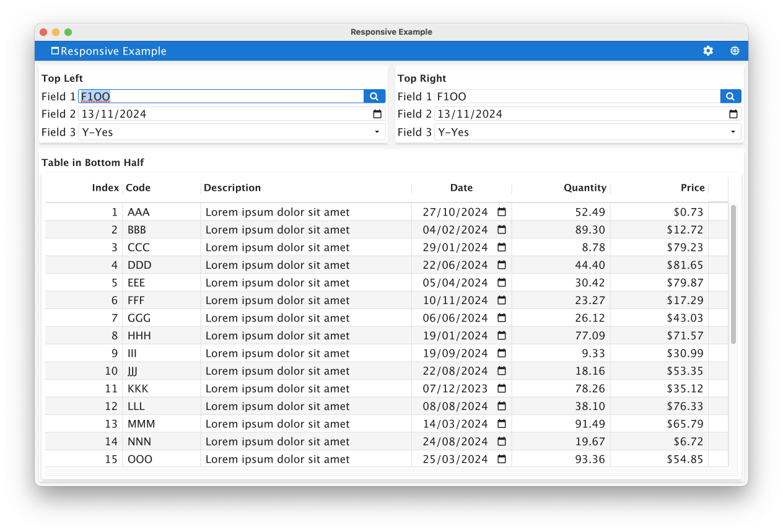Open the calendar icon in the AAA row
This screenshot has width=783, height=532.
(x=502, y=212)
